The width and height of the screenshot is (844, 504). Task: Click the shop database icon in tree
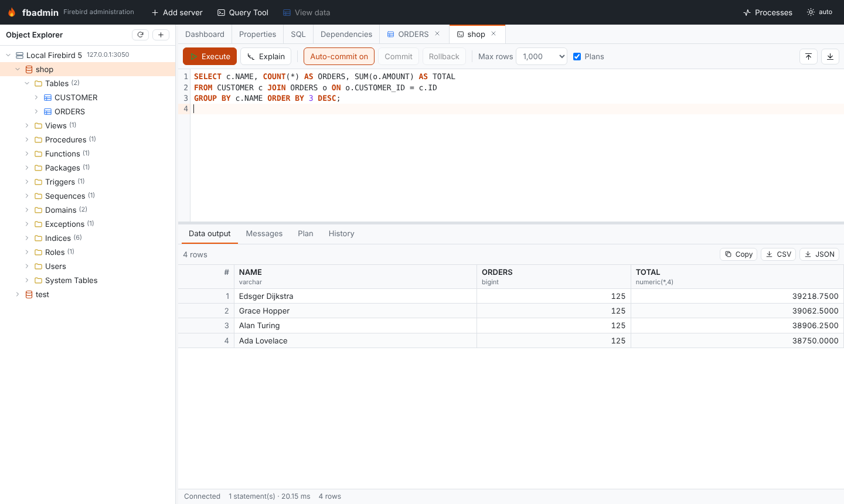click(x=29, y=69)
